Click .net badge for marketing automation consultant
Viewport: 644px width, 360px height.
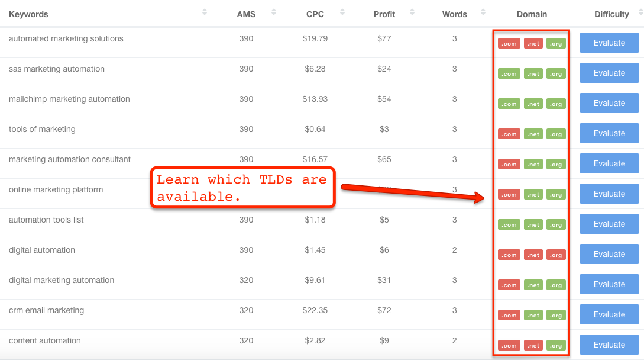point(533,165)
